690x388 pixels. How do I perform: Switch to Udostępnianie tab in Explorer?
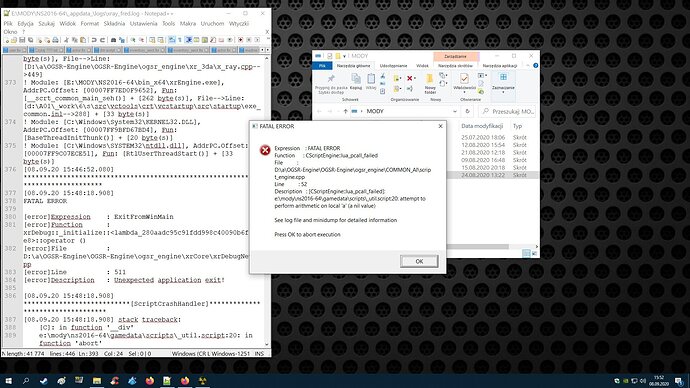[393, 66]
